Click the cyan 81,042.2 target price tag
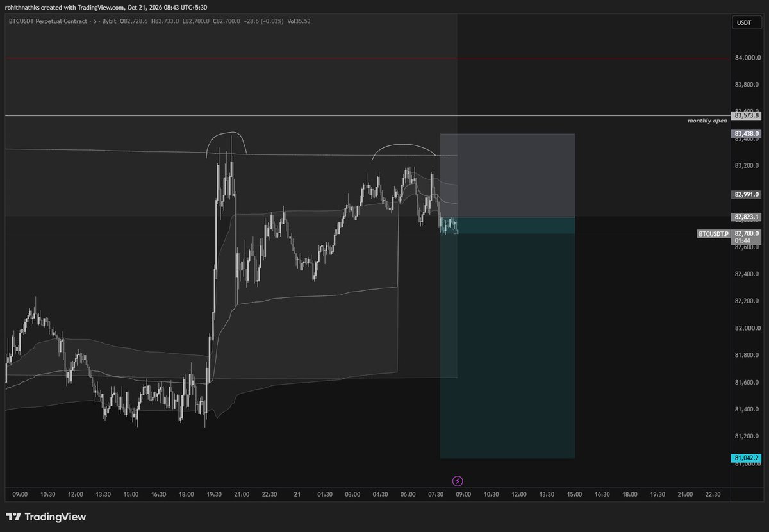Viewport: 769px width, 532px height. [x=747, y=458]
